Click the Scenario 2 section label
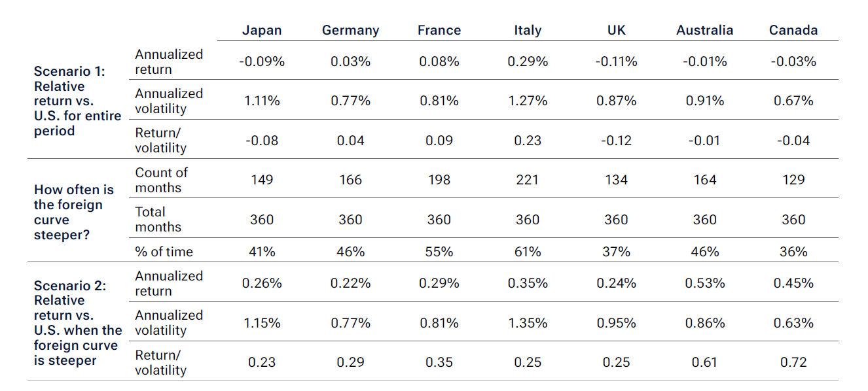This screenshot has height=391, width=868. pos(77,323)
